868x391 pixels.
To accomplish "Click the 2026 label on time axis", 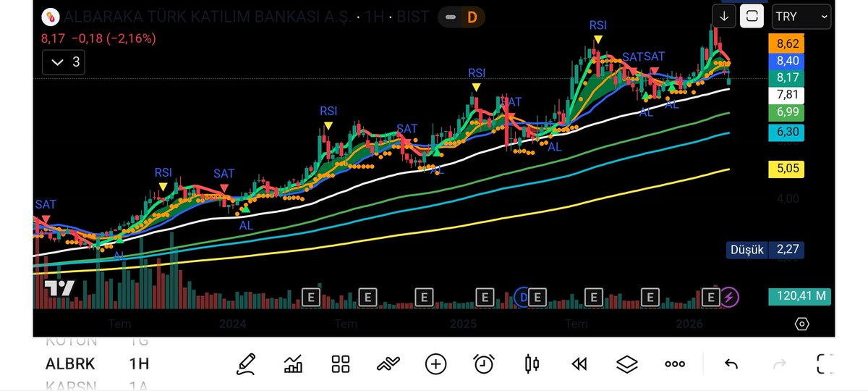I will [689, 324].
